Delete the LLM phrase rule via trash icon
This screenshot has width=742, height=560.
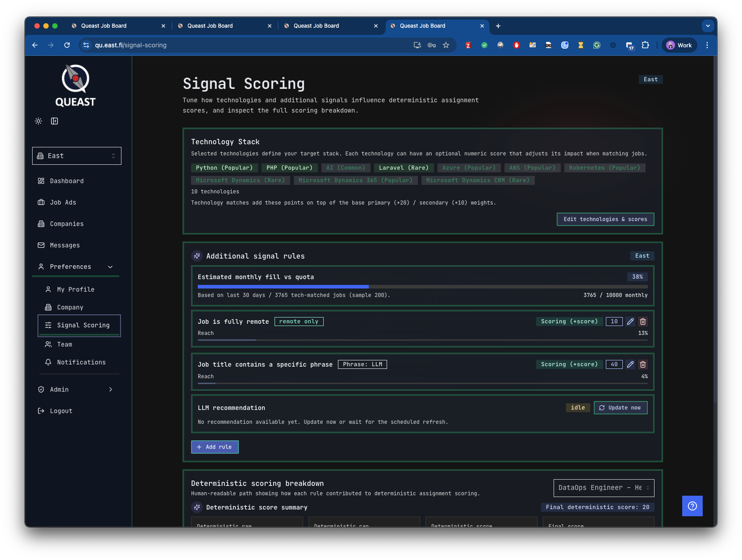643,364
